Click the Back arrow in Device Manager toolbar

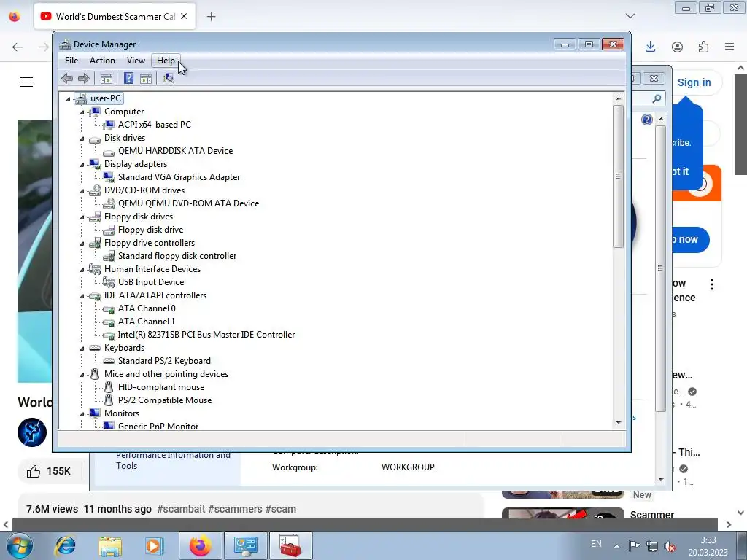[67, 79]
